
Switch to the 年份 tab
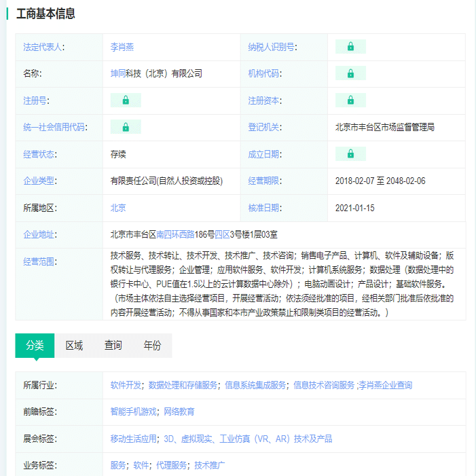tap(152, 345)
